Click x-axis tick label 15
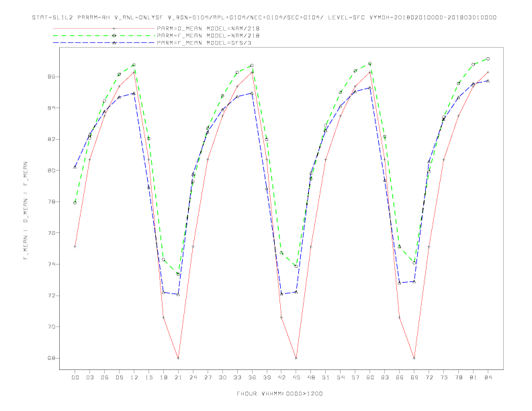 [x=148, y=377]
